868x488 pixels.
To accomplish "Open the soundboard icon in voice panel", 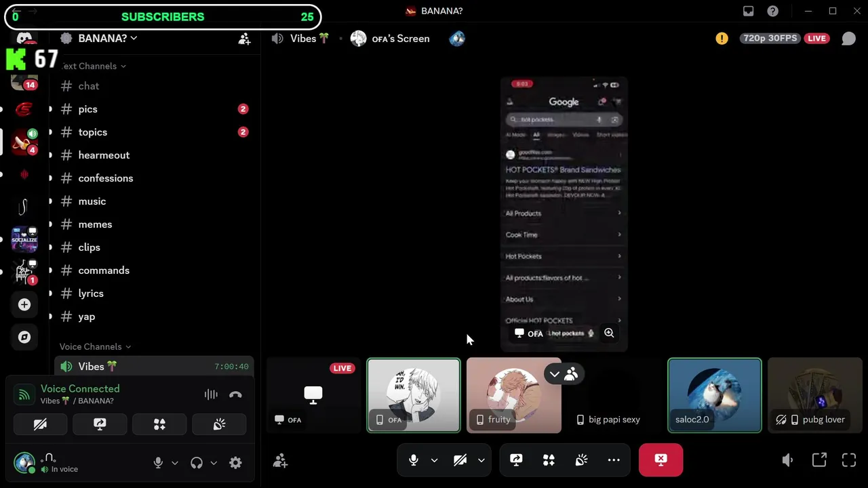I will (219, 424).
